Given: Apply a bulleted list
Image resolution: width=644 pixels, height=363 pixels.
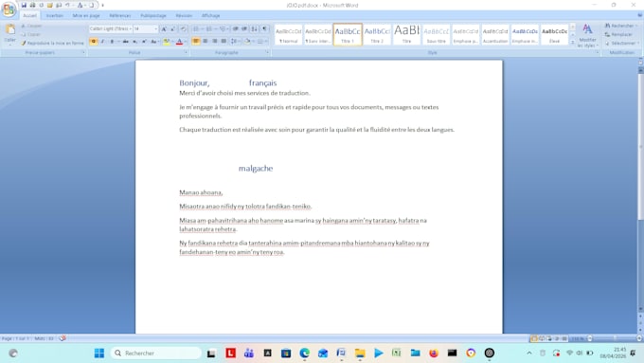Looking at the screenshot, I should coord(196,29).
